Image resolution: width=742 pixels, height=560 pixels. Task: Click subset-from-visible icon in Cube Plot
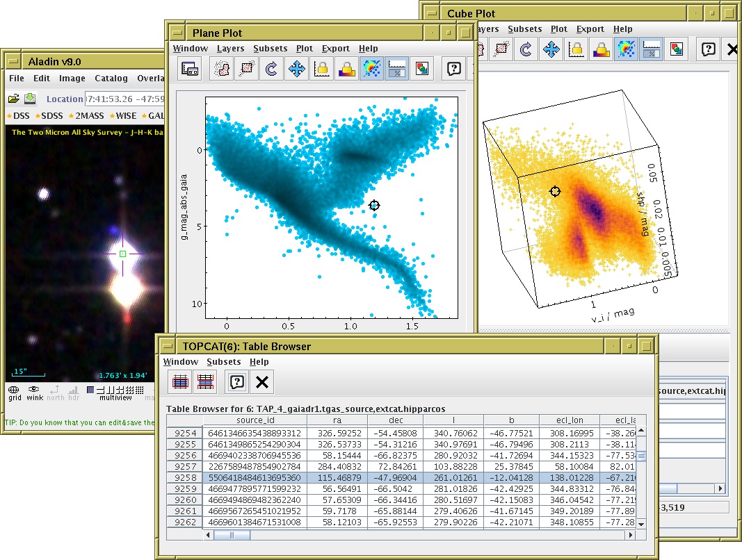tap(501, 49)
